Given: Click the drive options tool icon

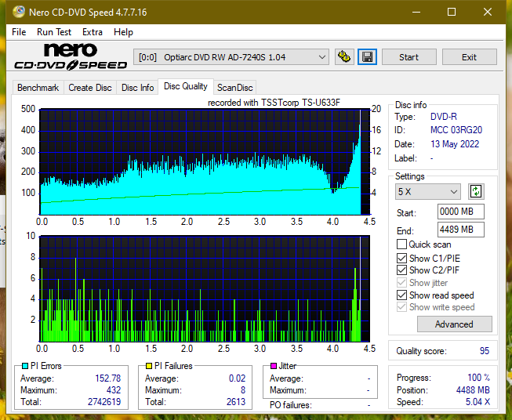Looking at the screenshot, I should (x=344, y=57).
